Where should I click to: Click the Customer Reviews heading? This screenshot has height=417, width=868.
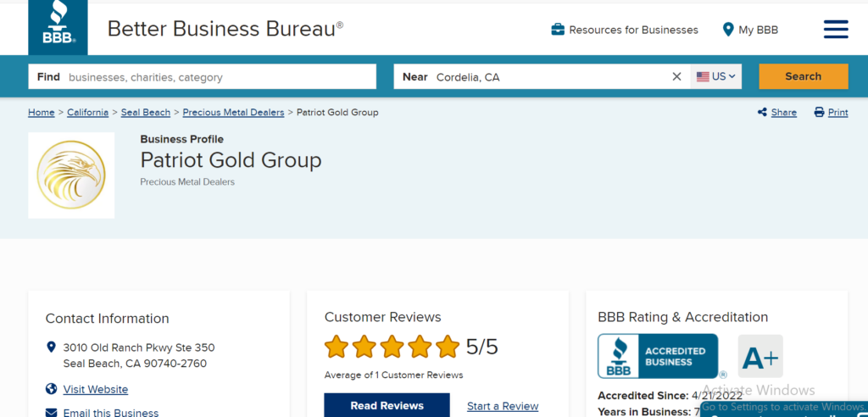pyautogui.click(x=382, y=317)
